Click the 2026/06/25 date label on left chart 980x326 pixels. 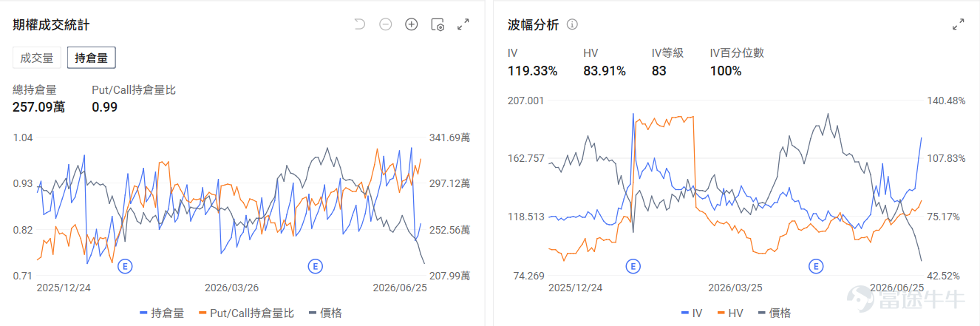(400, 288)
